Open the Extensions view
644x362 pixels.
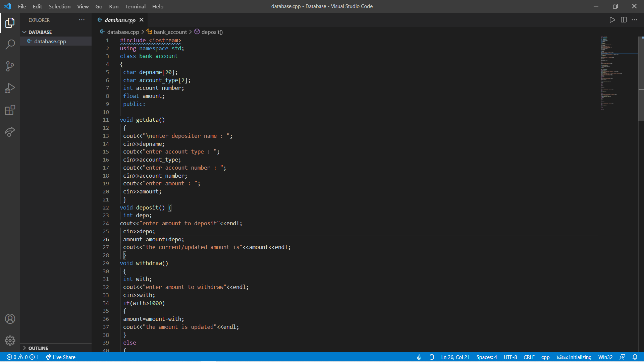tap(10, 110)
